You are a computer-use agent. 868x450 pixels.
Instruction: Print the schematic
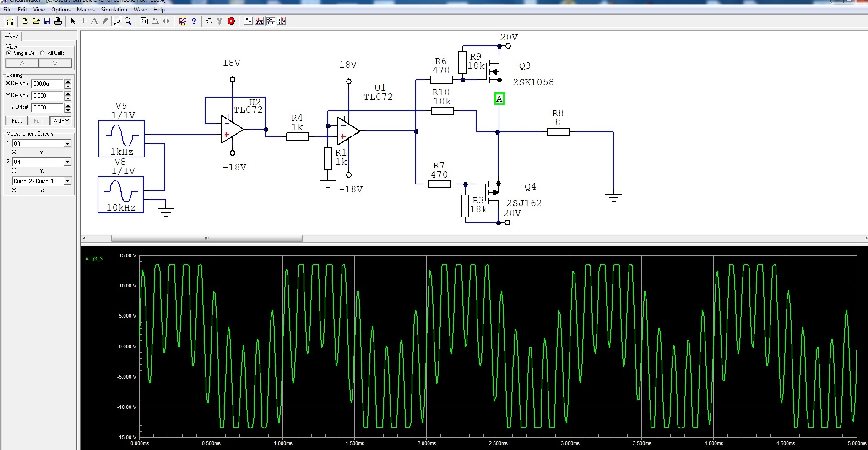tap(58, 21)
